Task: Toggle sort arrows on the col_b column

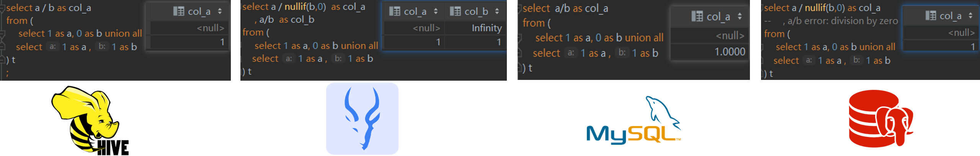Action: tap(497, 11)
